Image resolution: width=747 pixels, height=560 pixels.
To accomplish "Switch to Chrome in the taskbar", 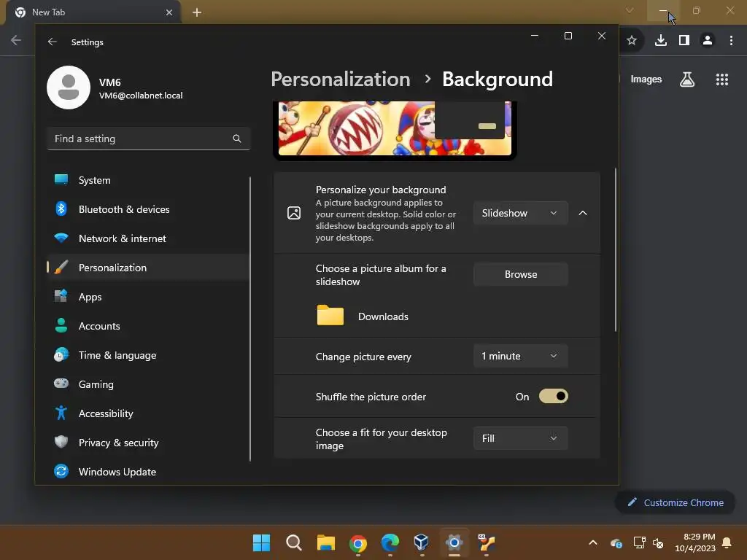I will 357,542.
